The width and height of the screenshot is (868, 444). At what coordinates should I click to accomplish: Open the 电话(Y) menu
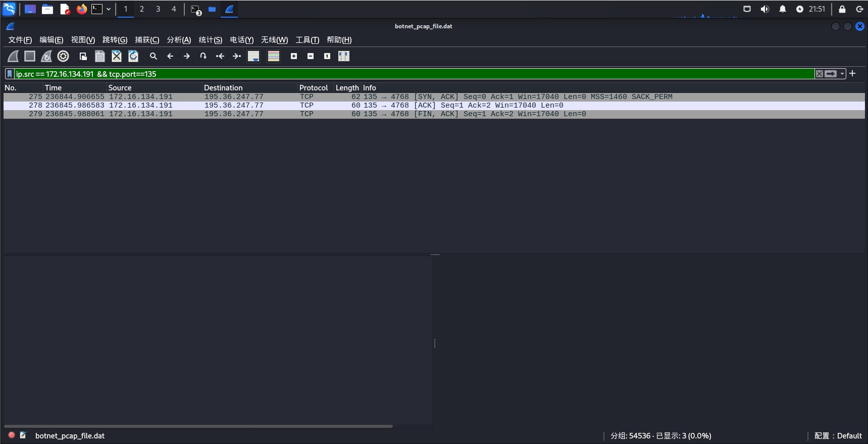(x=242, y=40)
